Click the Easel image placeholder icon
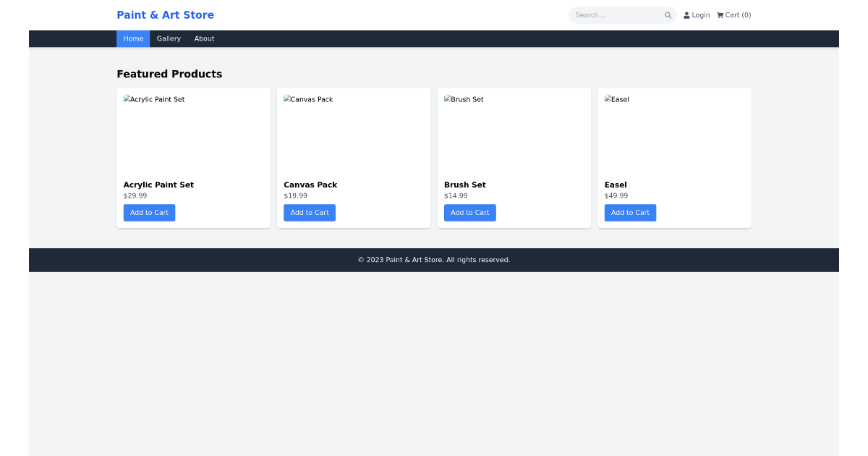The height and width of the screenshot is (456, 868). [608, 99]
